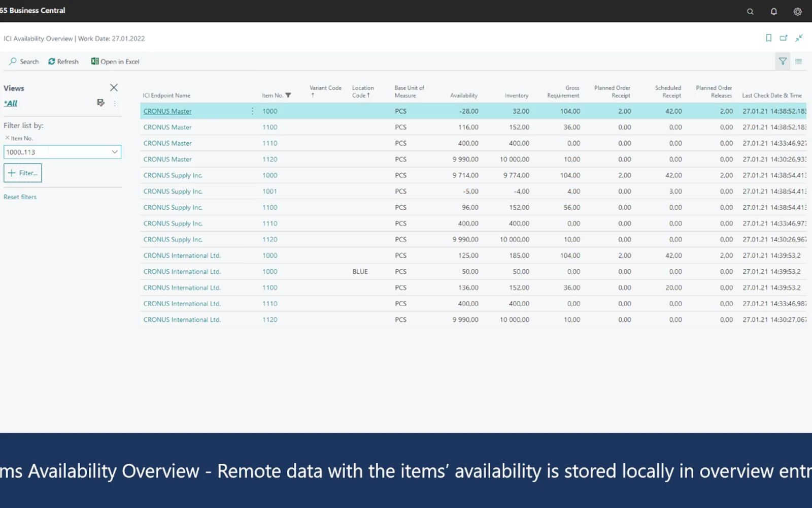Click the Inventory column header
The image size is (812, 508).
tap(516, 96)
